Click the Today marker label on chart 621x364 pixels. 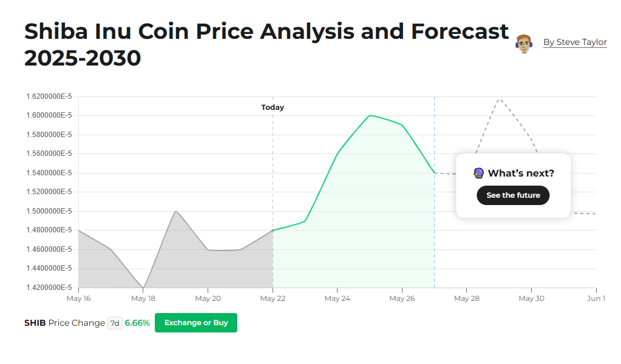coord(273,107)
